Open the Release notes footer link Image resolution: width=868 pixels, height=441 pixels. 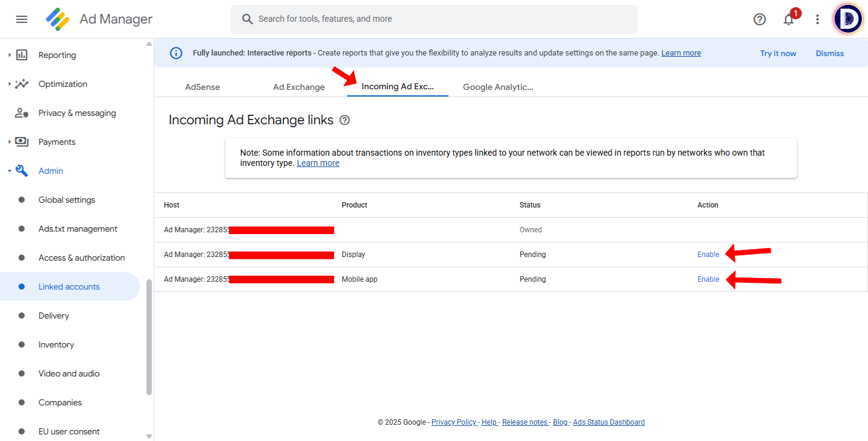coord(526,422)
